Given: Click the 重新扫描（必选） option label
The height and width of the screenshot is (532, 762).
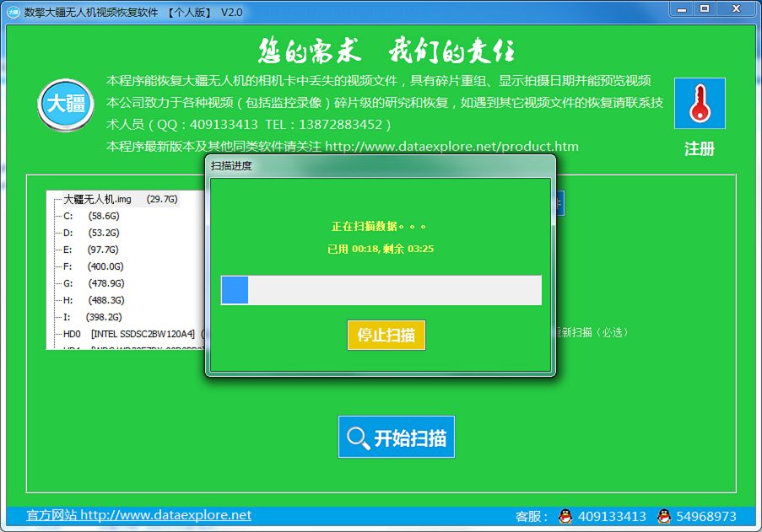Looking at the screenshot, I should [592, 332].
